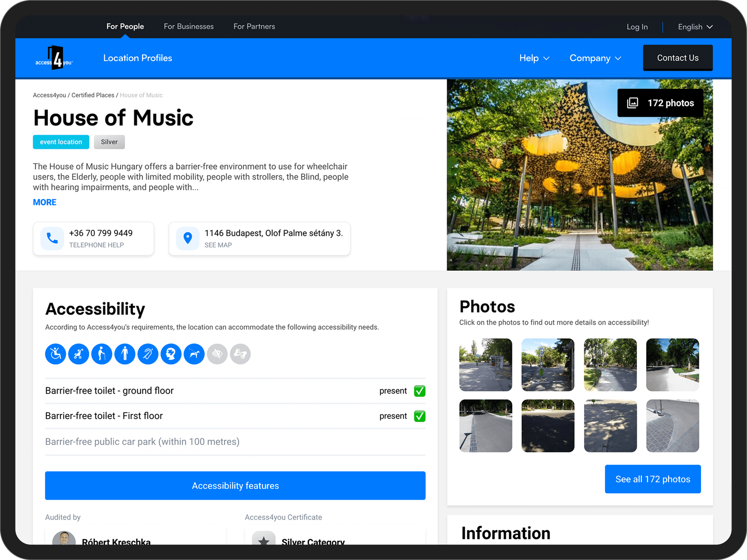The height and width of the screenshot is (560, 747).
Task: Open the Help dropdown menu
Action: click(534, 58)
